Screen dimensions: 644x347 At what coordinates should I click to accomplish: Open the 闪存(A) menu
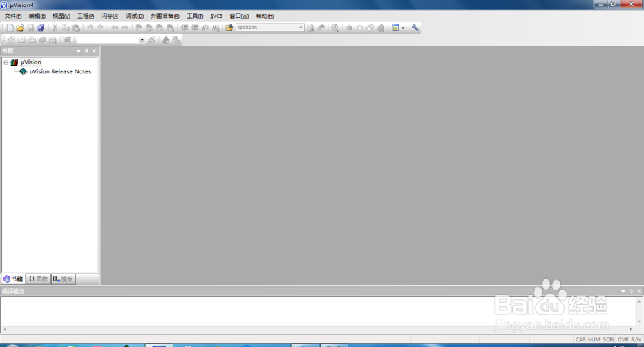(109, 16)
